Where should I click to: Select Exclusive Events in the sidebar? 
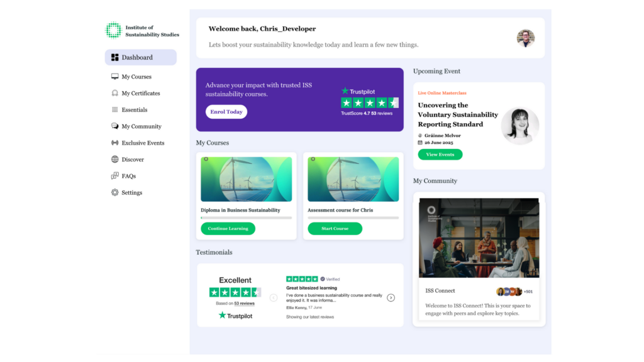[x=143, y=143]
